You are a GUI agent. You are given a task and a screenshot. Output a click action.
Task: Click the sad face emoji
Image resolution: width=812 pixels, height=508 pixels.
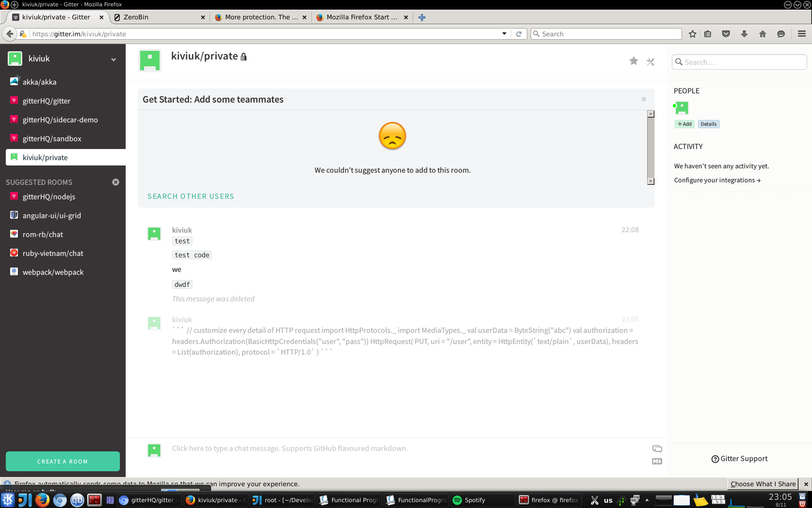point(392,136)
